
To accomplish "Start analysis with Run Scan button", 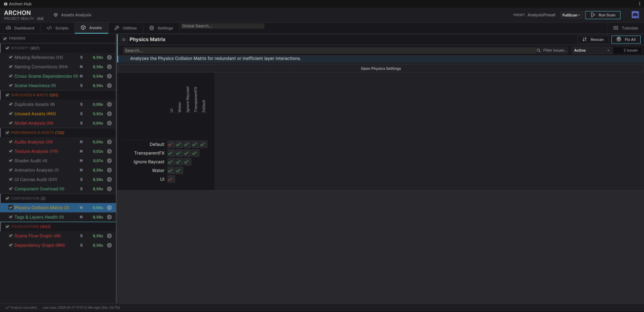I will pyautogui.click(x=603, y=15).
